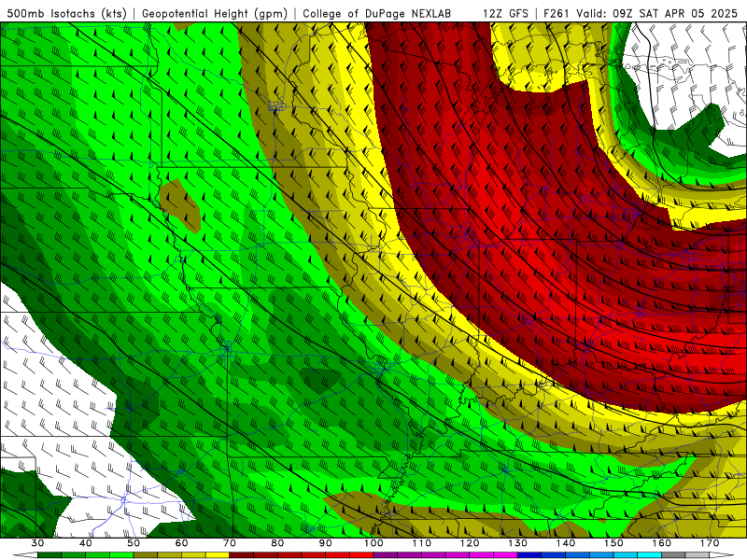Click the '60' legend label
Viewport: 747px width, 560px height.
[181, 543]
